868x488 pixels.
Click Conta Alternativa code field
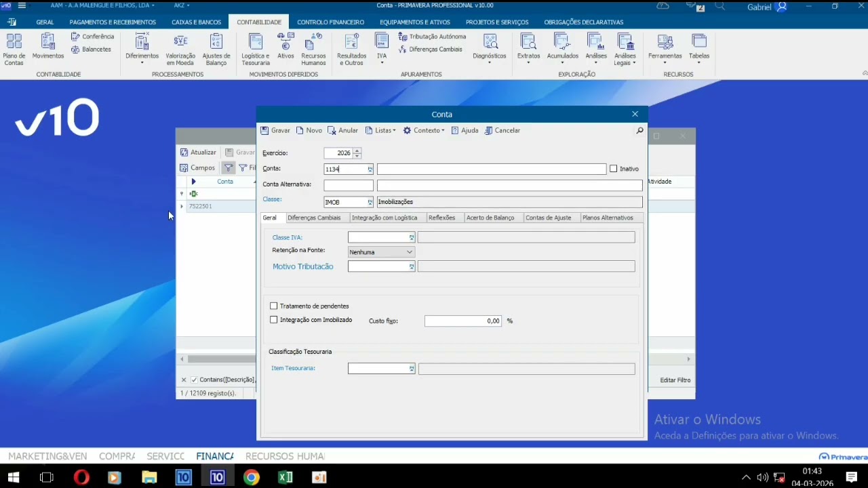(x=349, y=185)
